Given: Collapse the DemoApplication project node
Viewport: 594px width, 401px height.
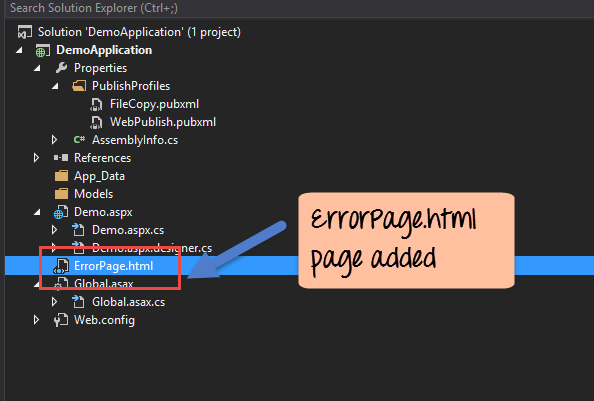Looking at the screenshot, I should coord(19,50).
